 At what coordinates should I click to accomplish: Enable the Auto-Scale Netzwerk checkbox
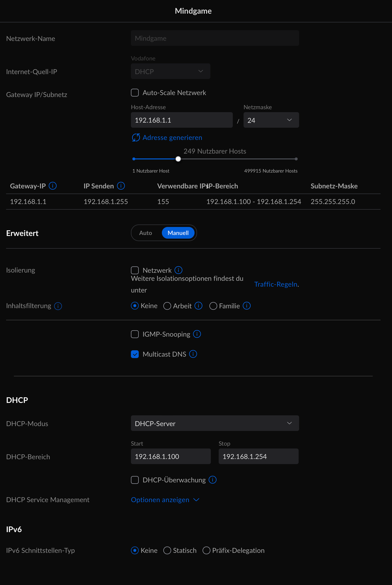135,93
